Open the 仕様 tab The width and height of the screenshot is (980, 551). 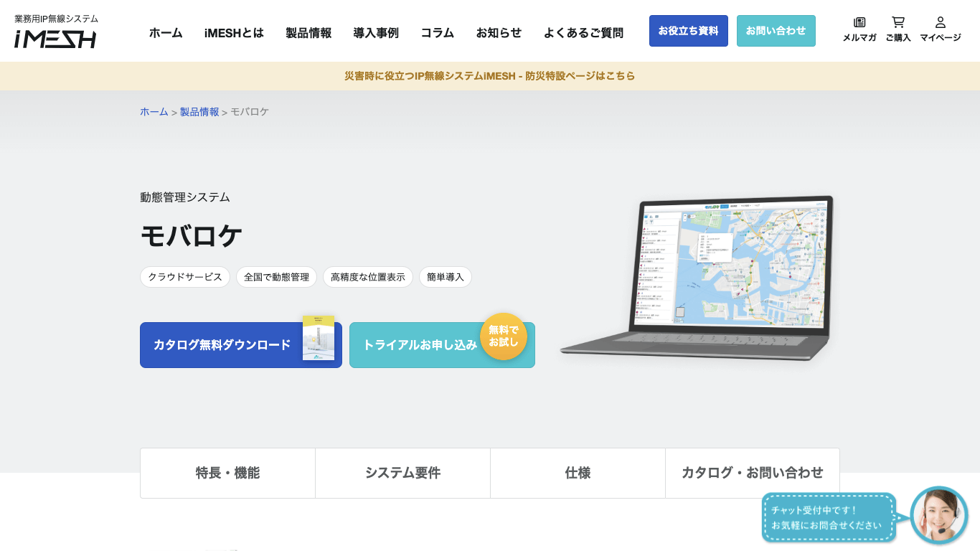click(x=578, y=473)
